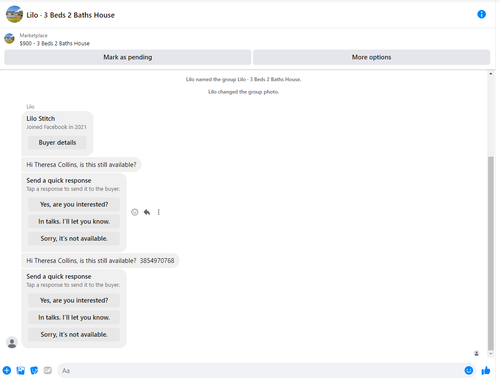500x382 pixels.
Task: Send a thumbs up like
Action: [486, 370]
